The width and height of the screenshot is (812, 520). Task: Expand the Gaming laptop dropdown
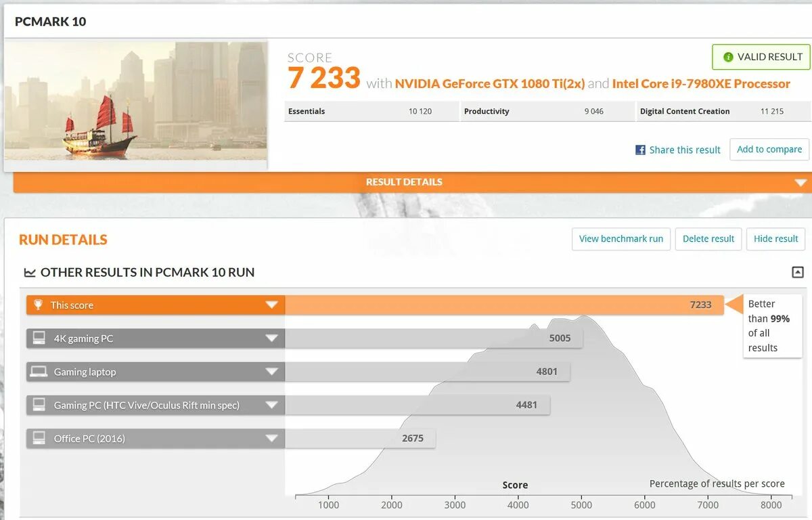coord(273,371)
